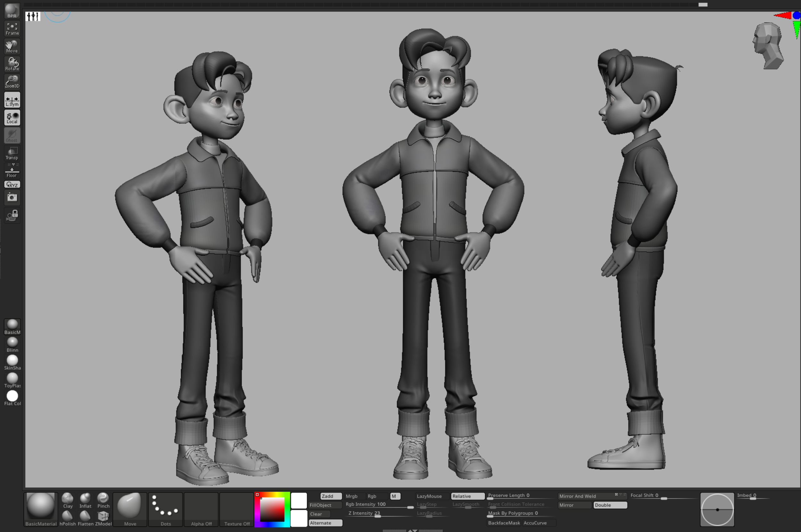This screenshot has width=801, height=532.
Task: Select the Frame view tool
Action: point(12,29)
